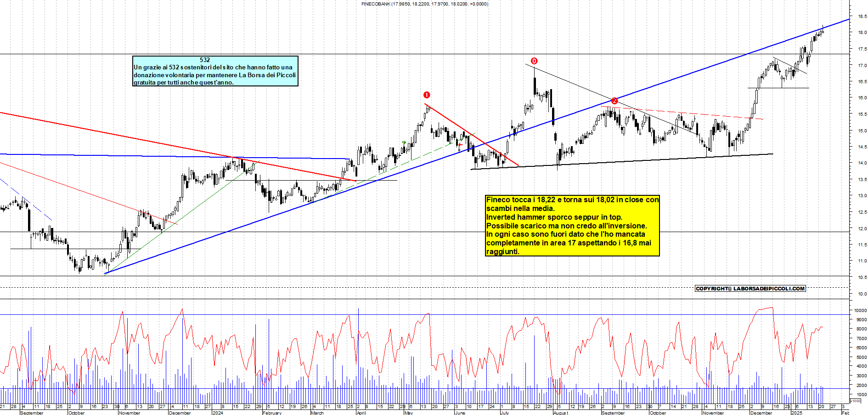Click the 11.5 price axis label

862,245
